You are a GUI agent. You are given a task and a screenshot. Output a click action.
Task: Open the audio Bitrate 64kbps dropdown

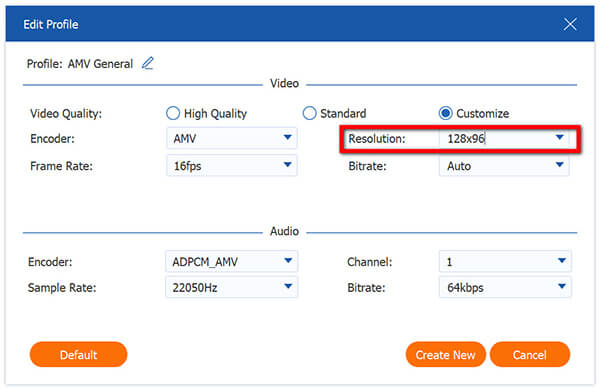(505, 287)
